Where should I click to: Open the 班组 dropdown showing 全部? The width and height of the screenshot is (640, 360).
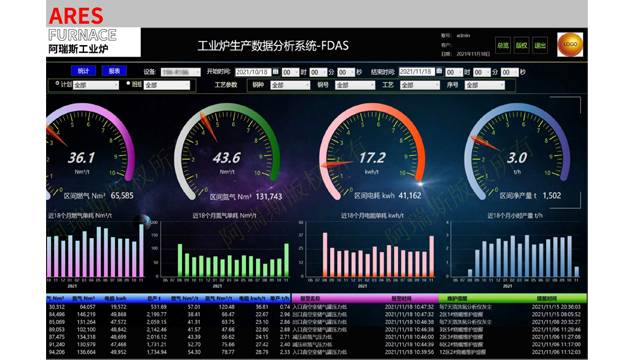[x=167, y=85]
